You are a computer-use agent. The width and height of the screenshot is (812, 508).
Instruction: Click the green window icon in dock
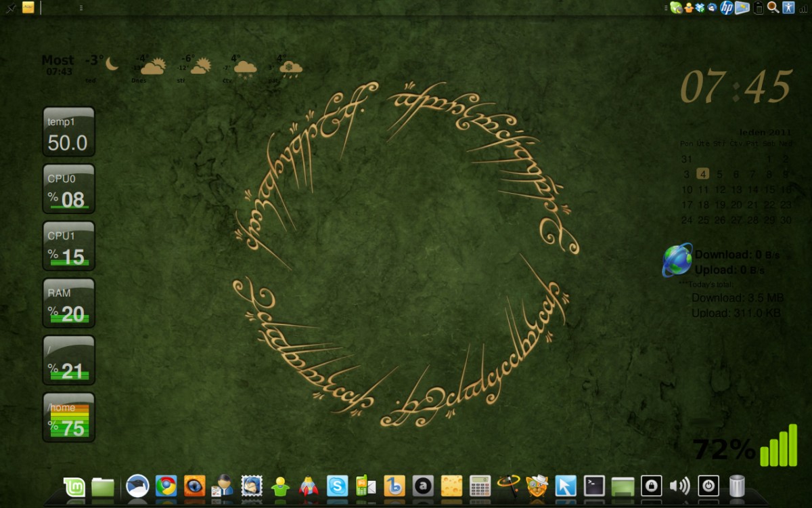click(623, 486)
